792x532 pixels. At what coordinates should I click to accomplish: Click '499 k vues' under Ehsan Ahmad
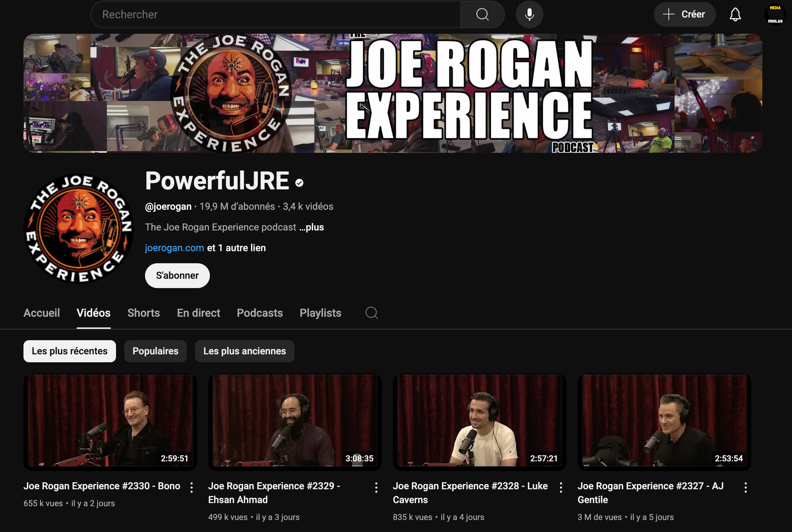point(228,517)
